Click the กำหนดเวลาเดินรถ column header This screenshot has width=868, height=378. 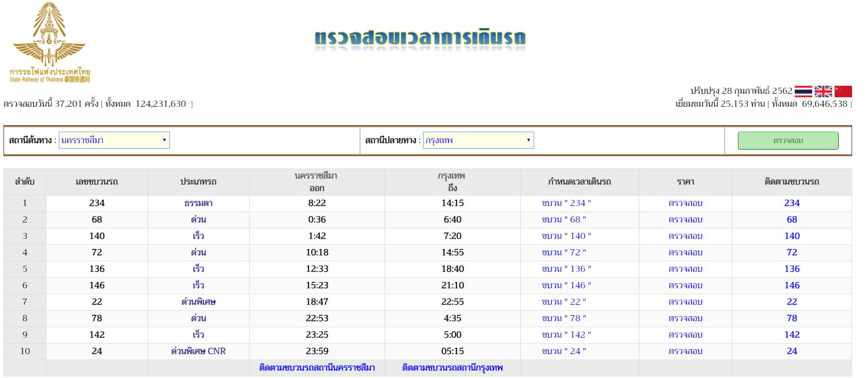tap(579, 182)
